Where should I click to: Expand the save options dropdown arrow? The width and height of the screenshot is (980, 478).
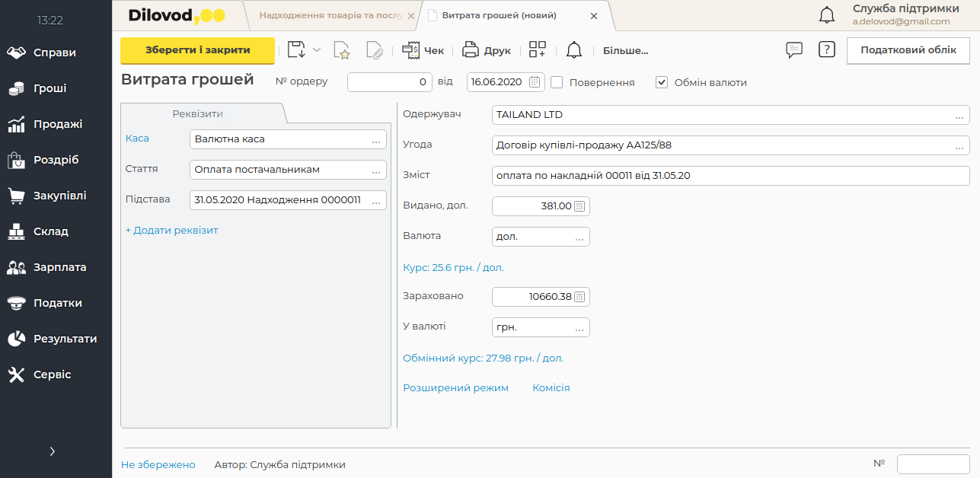click(317, 50)
